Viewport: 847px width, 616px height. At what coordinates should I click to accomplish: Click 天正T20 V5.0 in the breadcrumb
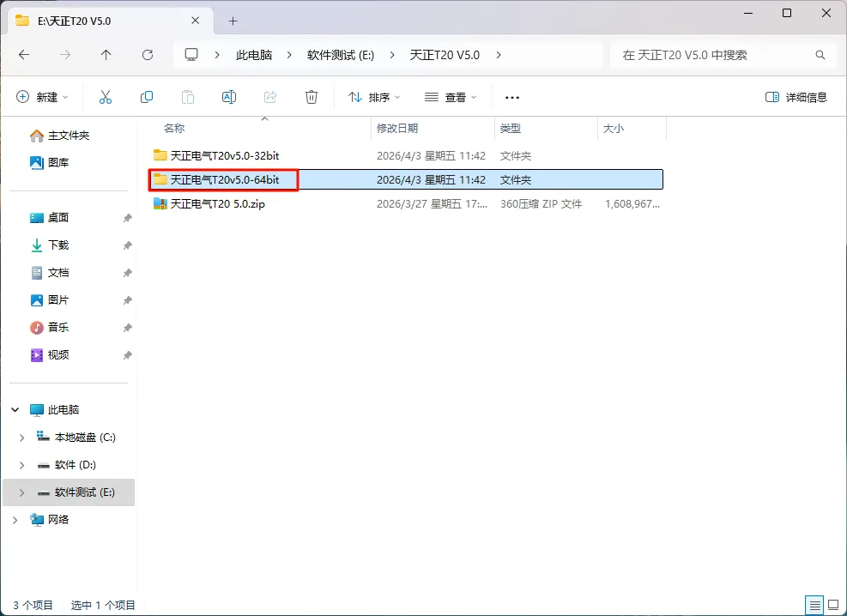point(445,55)
